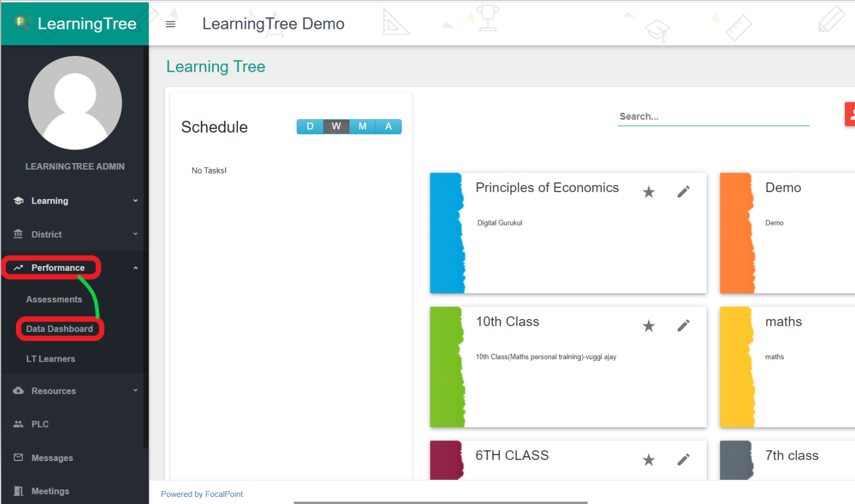Viewport: 855px width, 504px height.
Task: Switch schedule to Day view (D)
Action: coord(310,127)
